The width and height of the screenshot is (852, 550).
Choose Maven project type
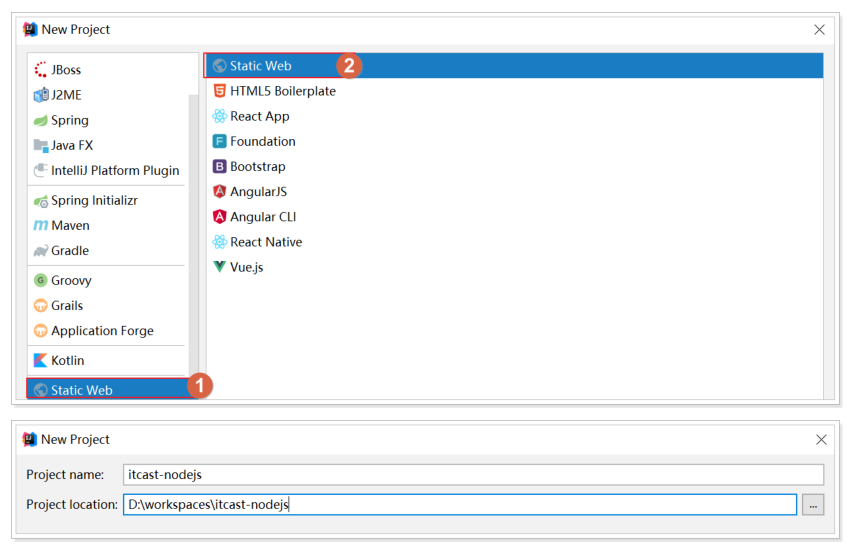(108, 226)
